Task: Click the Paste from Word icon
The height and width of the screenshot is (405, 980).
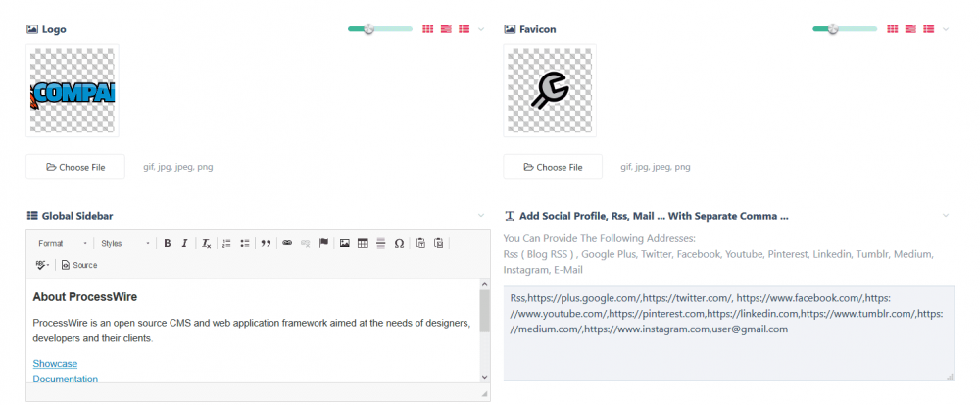Action: click(439, 244)
